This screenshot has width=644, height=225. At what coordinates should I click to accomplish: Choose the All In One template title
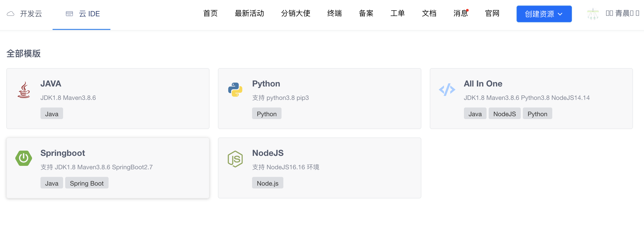(483, 84)
